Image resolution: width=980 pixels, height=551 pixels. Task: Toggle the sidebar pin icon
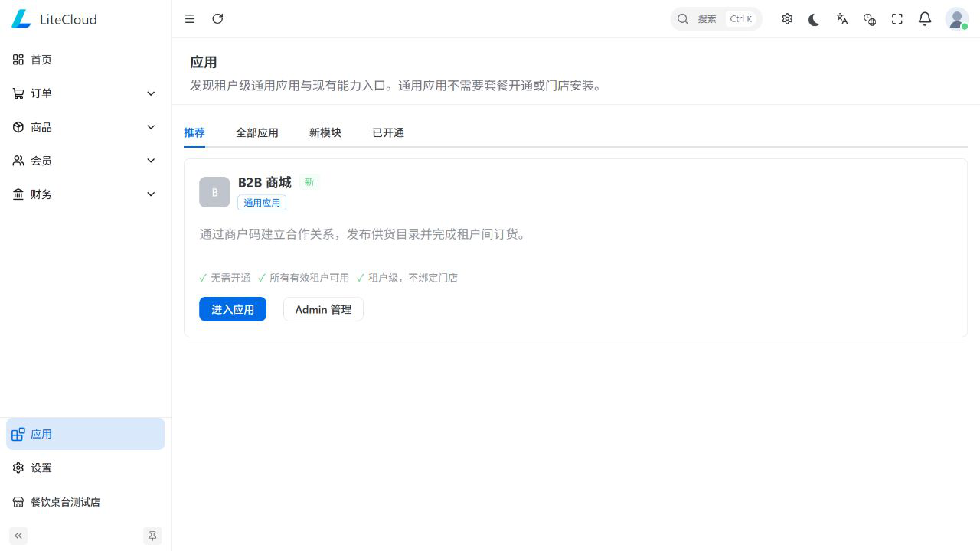tap(152, 536)
